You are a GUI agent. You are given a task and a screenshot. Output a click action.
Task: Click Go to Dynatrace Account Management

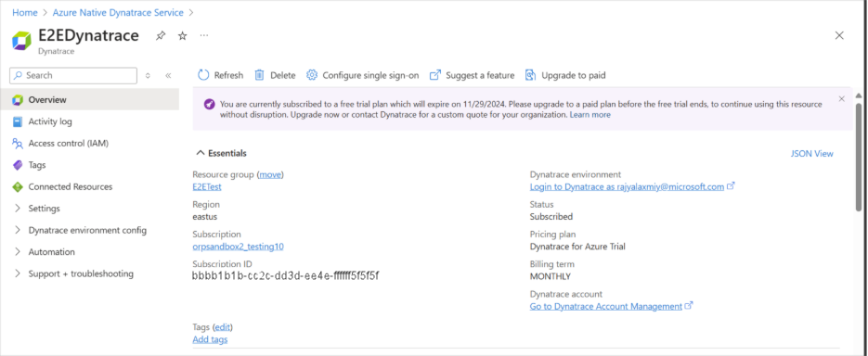coord(605,306)
